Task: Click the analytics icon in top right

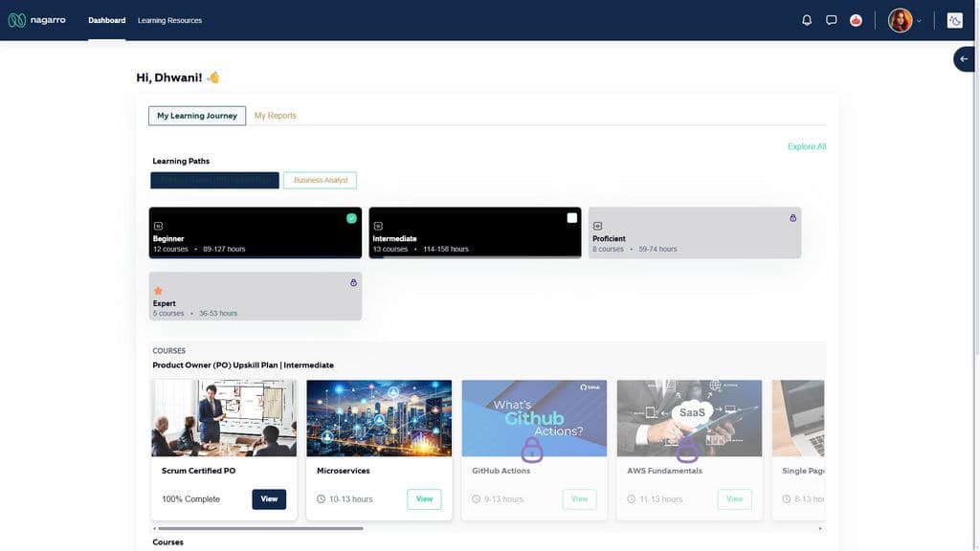Action: click(x=954, y=21)
